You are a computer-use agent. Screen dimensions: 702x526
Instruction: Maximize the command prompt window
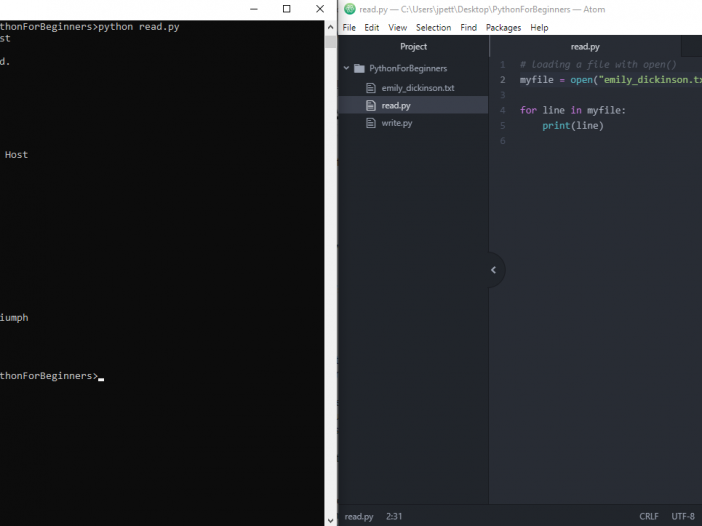coord(287,9)
